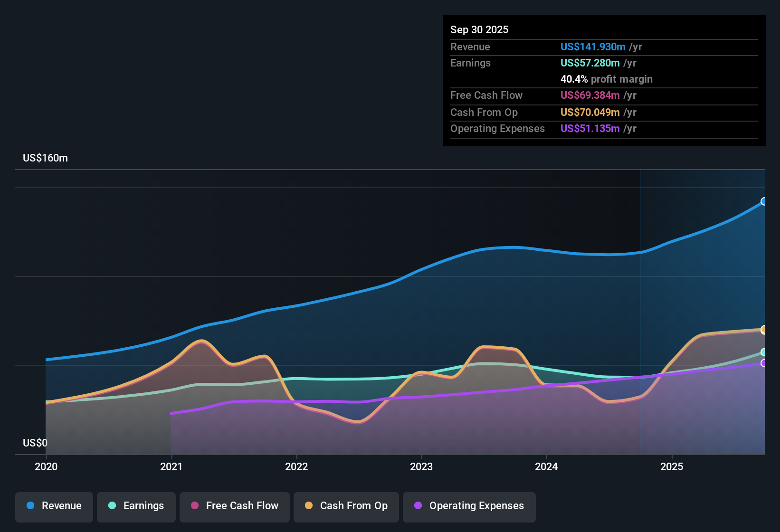
Task: Click the purple Operating Expenses endpoint marker
Action: coord(764,363)
